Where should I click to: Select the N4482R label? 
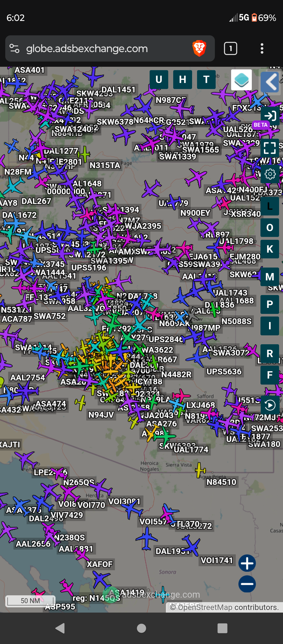coord(176,375)
